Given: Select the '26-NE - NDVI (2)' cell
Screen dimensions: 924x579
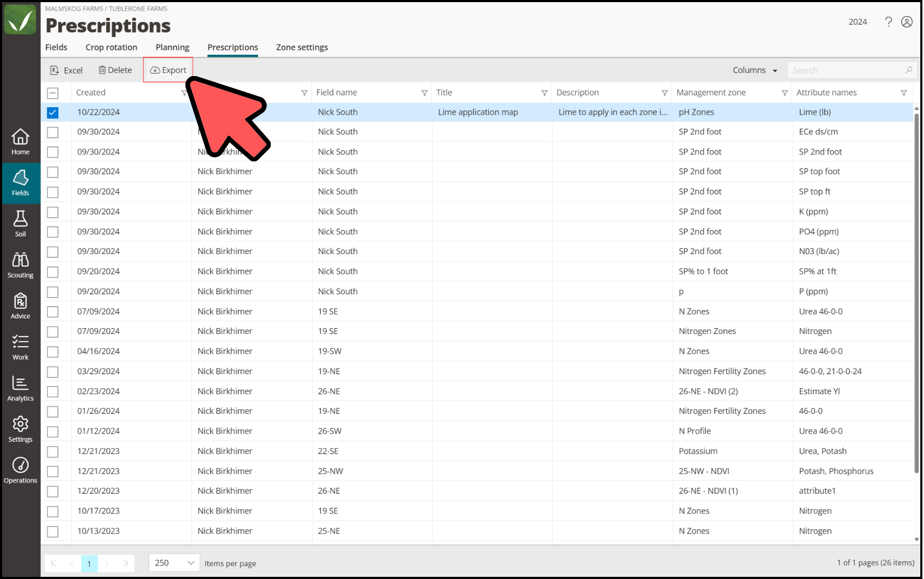Looking at the screenshot, I should click(708, 391).
